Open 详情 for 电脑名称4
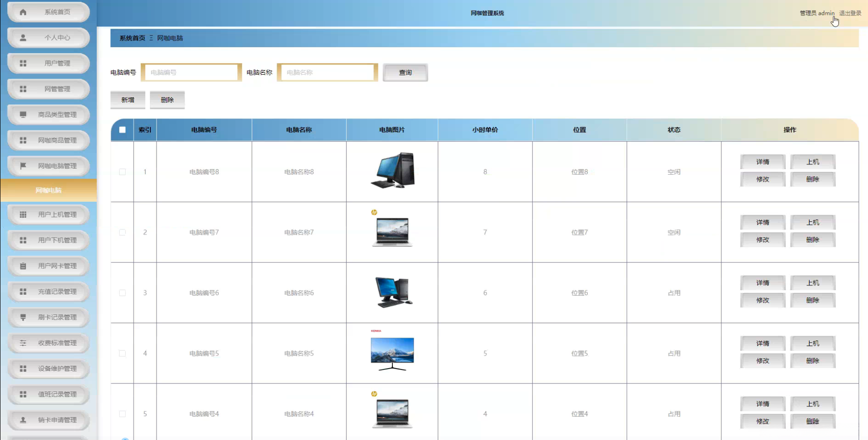 pyautogui.click(x=763, y=404)
